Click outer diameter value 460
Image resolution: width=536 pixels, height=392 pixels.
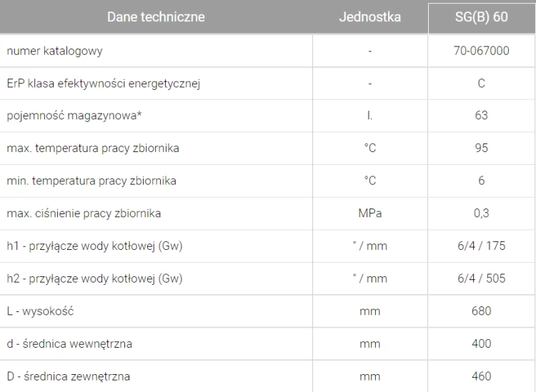(481, 376)
